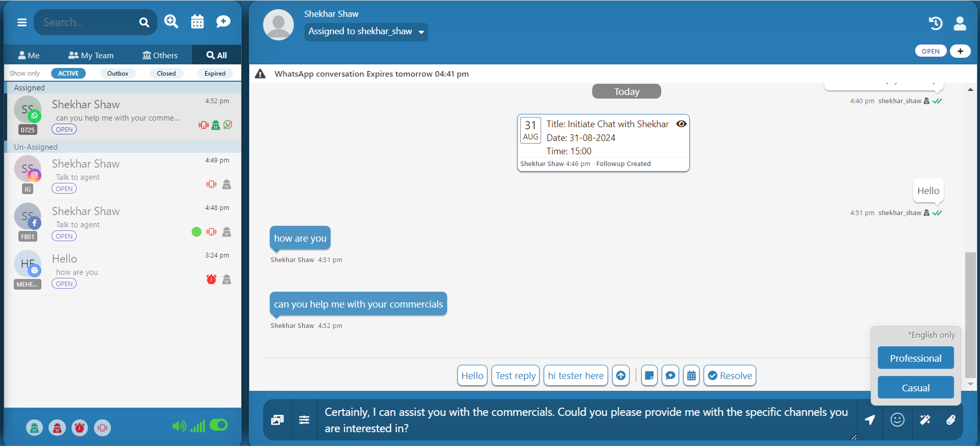
Task: Toggle the Closed filter
Action: pos(166,74)
